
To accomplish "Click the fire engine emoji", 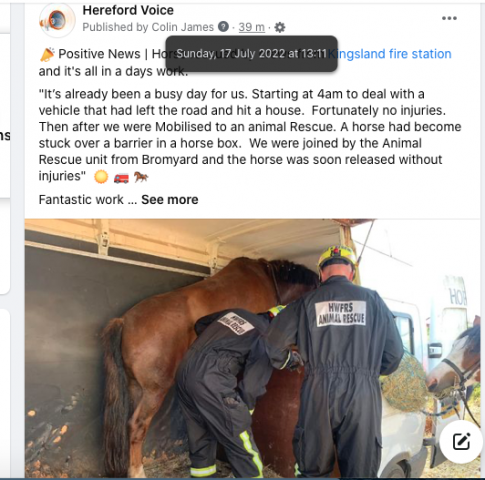I will point(121,178).
